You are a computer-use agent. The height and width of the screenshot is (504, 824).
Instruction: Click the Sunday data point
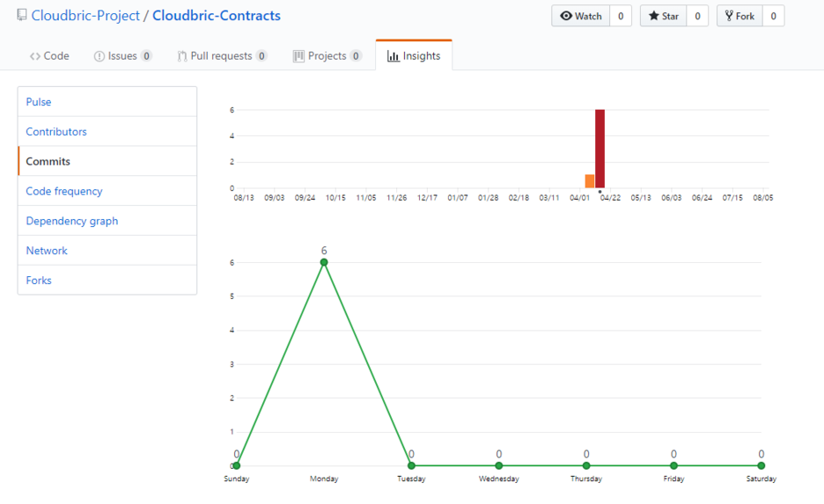click(237, 465)
